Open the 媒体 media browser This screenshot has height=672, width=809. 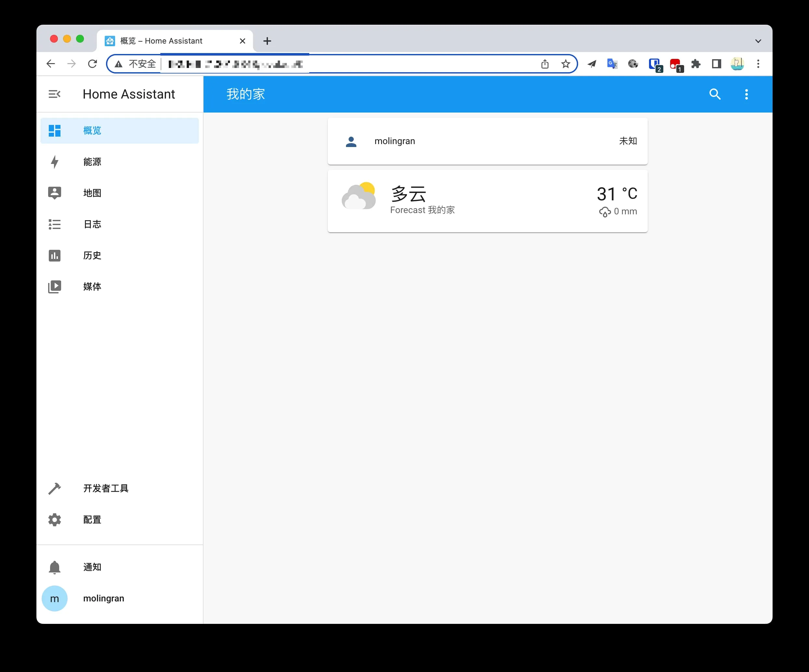tap(92, 287)
